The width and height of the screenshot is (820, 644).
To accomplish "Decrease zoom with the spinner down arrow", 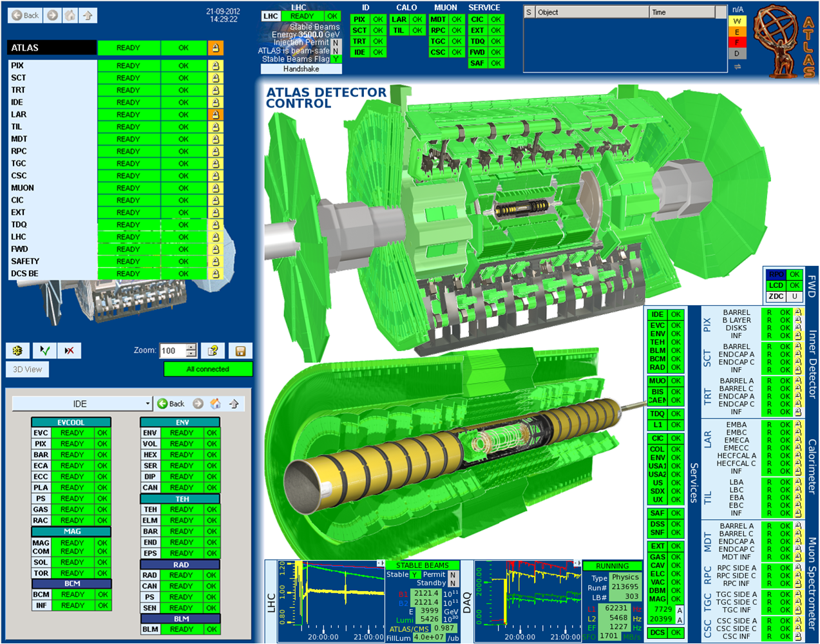I will tap(191, 354).
